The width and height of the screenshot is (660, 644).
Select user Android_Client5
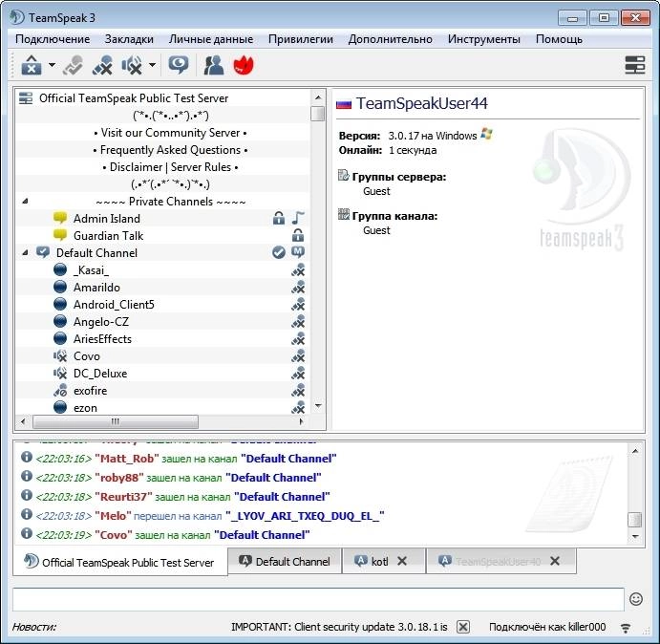click(x=114, y=305)
